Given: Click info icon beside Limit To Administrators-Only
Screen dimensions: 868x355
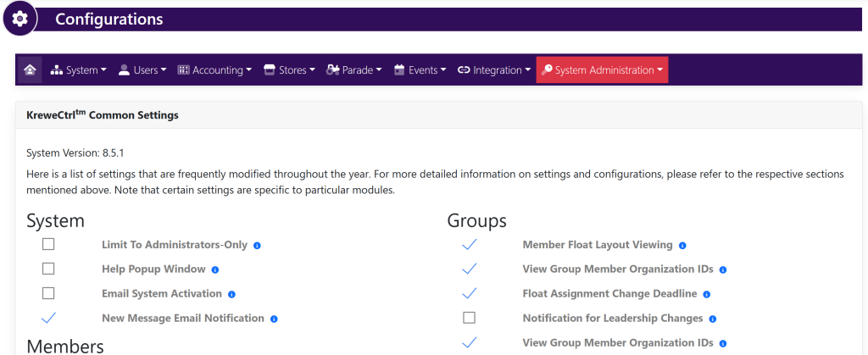Looking at the screenshot, I should pyautogui.click(x=257, y=246).
